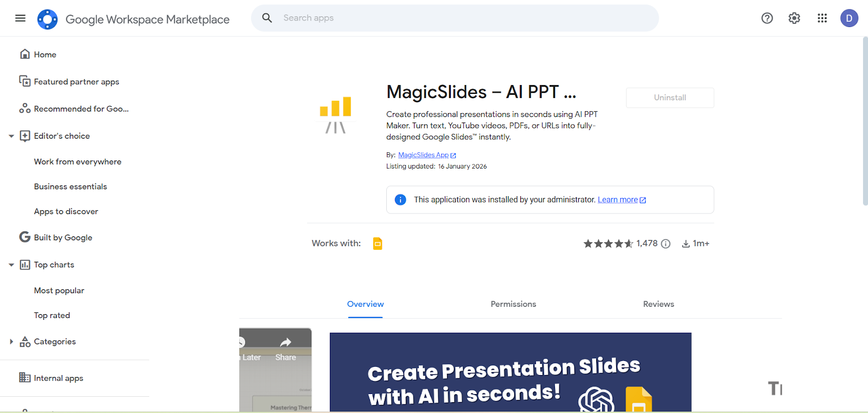Click the Google Slides works-with icon
Viewport: 868px width, 413px height.
click(378, 243)
